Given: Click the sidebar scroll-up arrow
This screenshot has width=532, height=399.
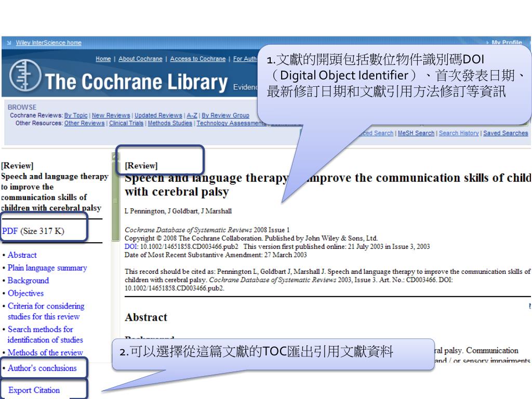Looking at the screenshot, I should click(115, 156).
